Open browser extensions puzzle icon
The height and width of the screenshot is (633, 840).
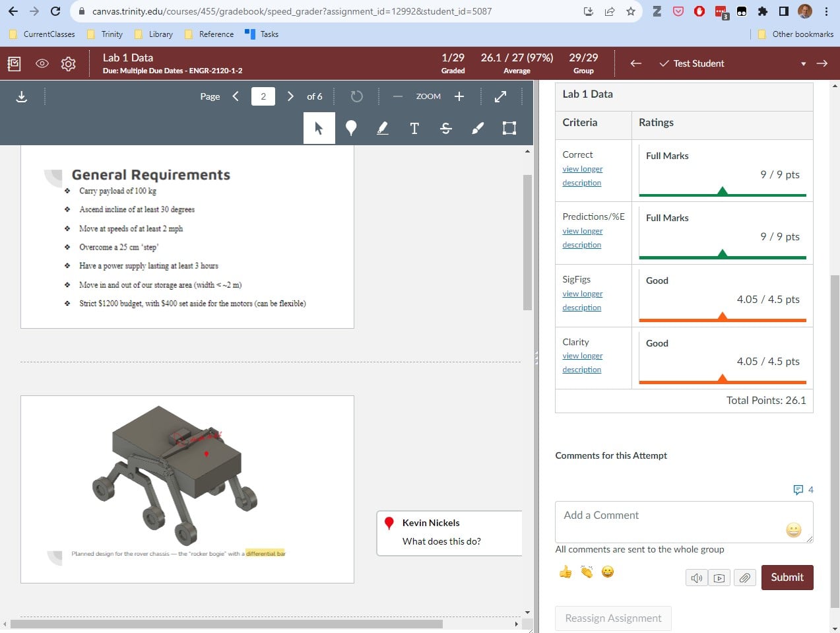[763, 11]
